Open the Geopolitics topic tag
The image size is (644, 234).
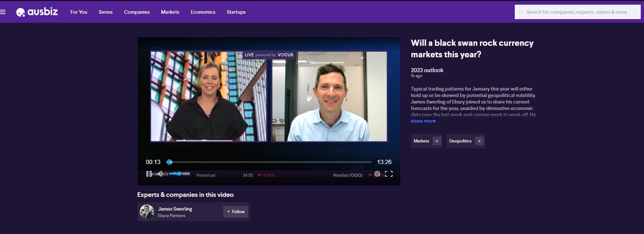(x=460, y=141)
